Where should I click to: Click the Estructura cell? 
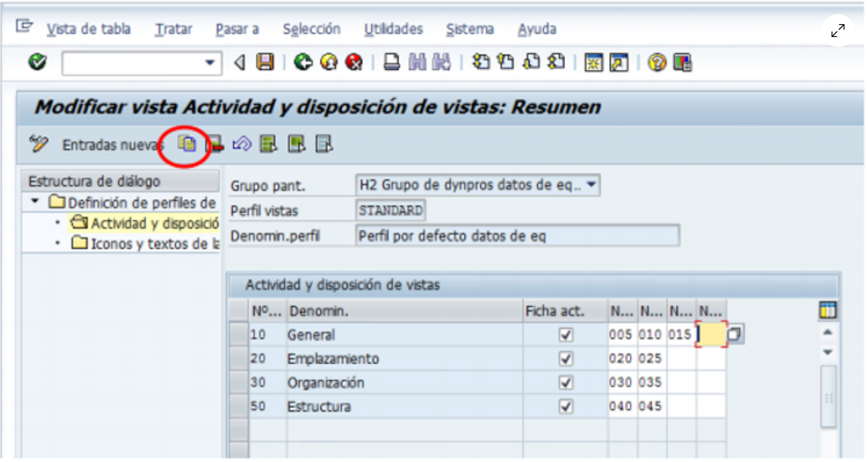(x=404, y=406)
